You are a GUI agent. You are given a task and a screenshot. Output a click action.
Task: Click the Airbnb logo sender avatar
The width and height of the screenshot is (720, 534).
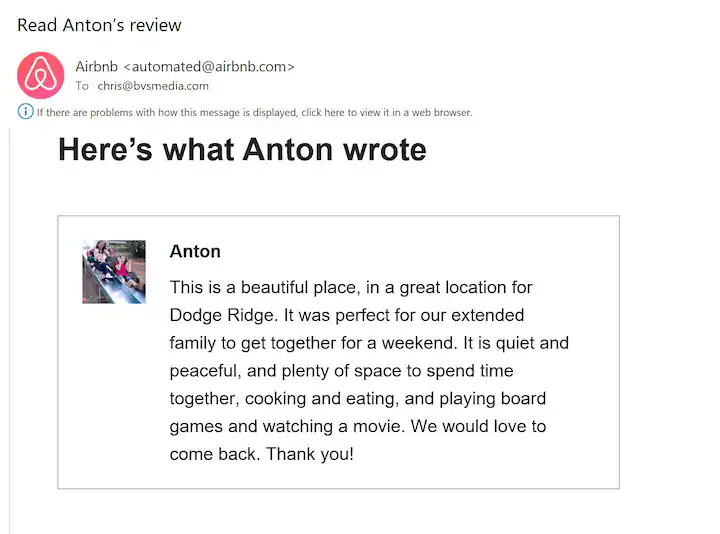[x=41, y=75]
